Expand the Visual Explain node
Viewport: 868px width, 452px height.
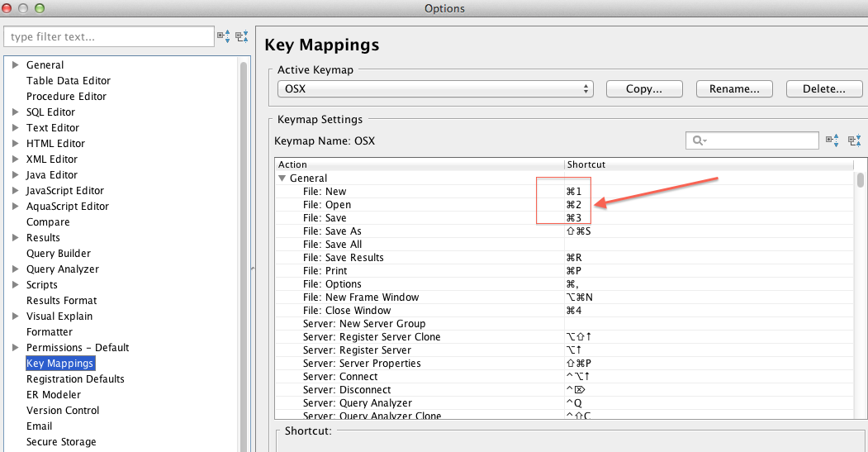coord(16,316)
